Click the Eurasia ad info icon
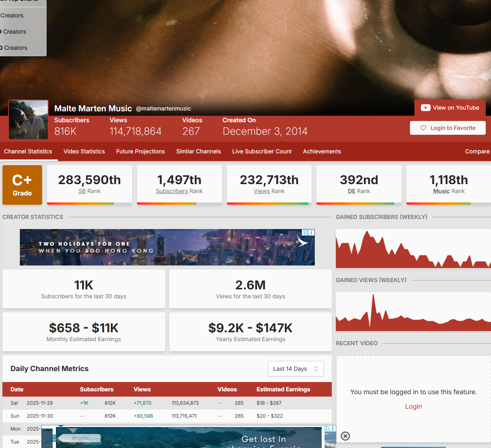Screen dimensions: 491x448 (x=327, y=428)
